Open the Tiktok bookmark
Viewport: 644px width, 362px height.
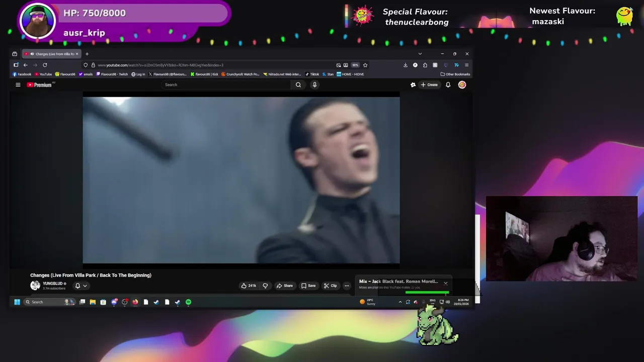point(312,74)
